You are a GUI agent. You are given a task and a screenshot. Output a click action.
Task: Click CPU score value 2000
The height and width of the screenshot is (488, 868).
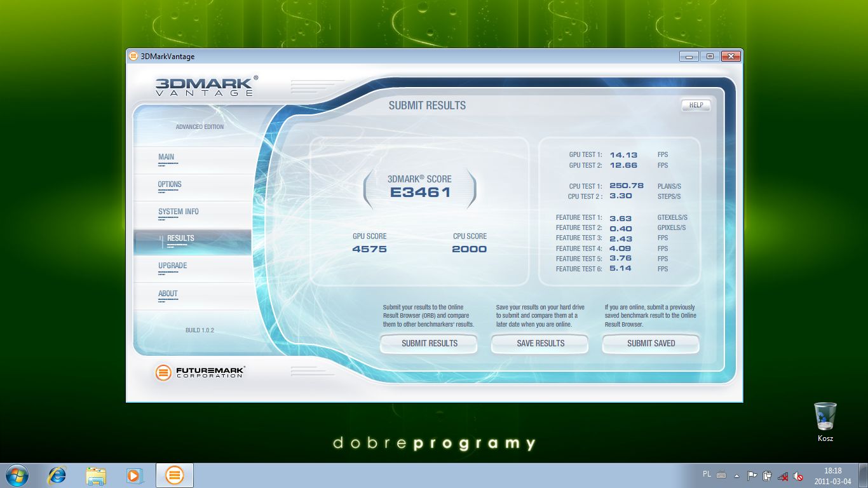469,249
